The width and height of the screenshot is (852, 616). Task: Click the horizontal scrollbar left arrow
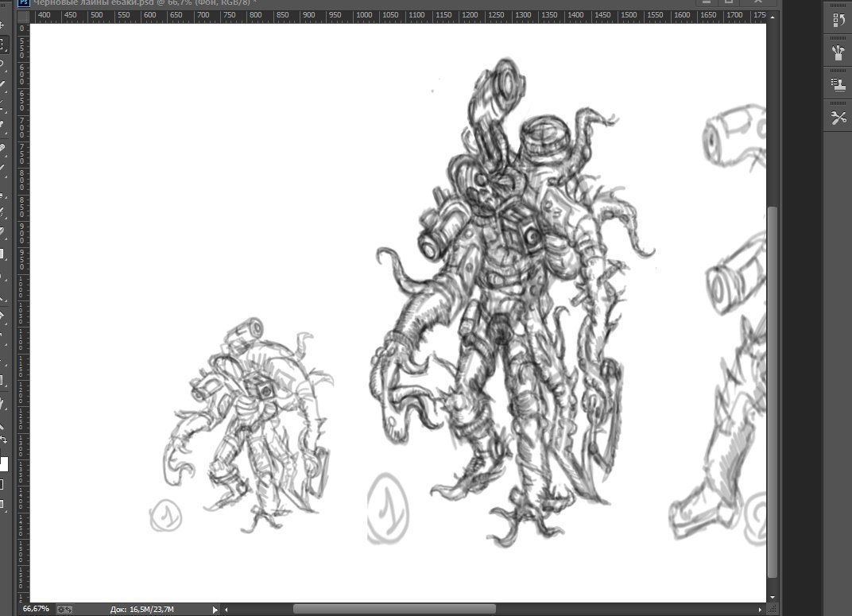coord(226,610)
